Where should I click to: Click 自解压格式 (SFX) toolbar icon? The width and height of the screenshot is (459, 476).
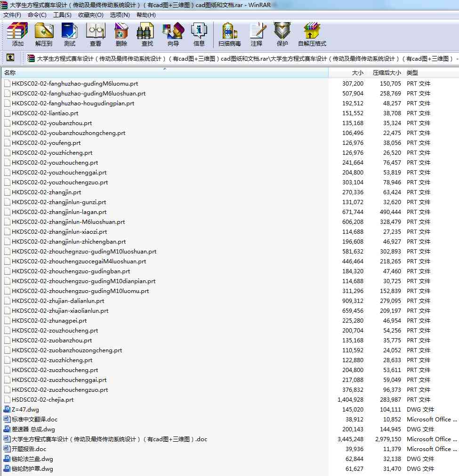pyautogui.click(x=312, y=34)
